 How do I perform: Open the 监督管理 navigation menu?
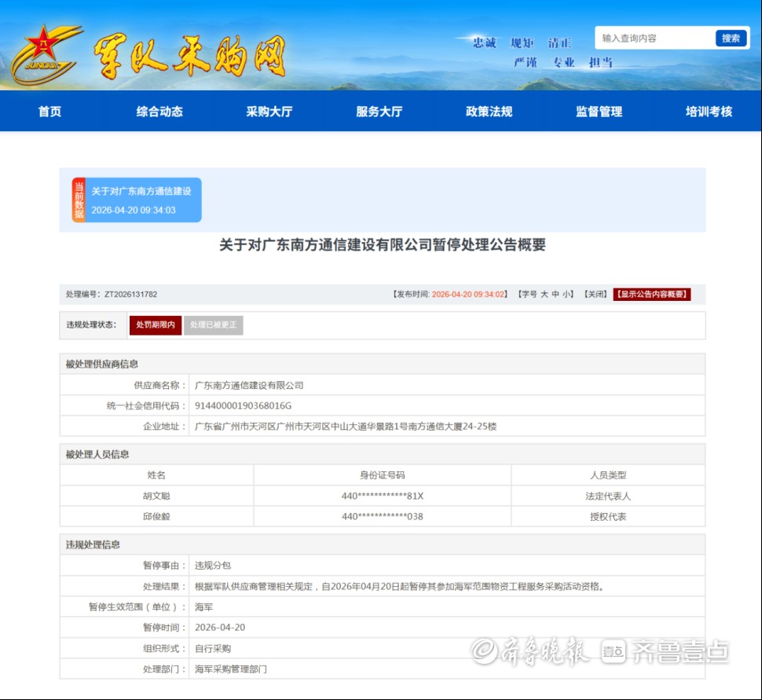point(599,112)
